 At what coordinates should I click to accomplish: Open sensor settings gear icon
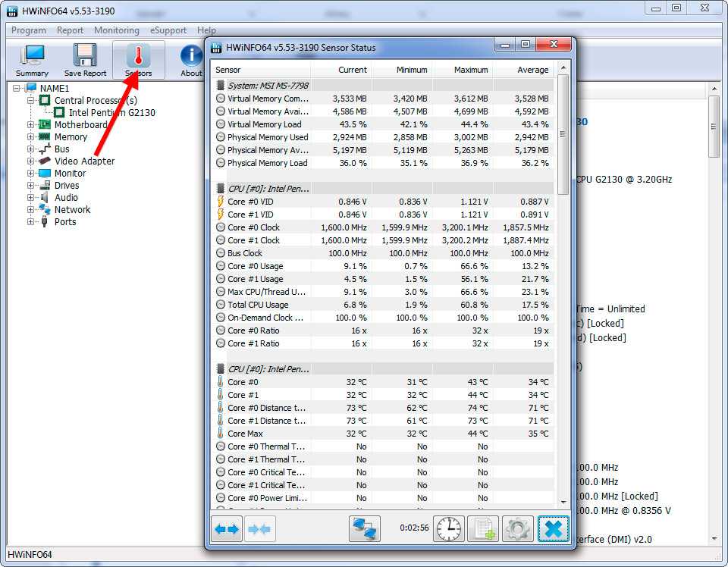[x=519, y=529]
